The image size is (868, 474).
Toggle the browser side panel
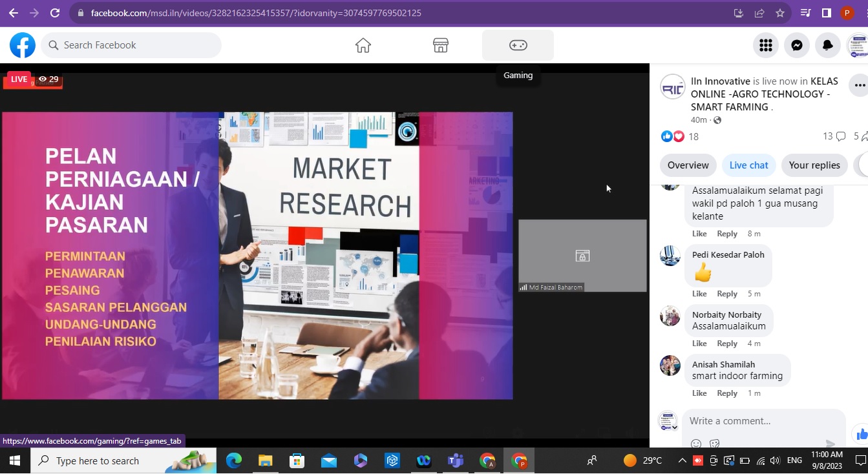coord(826,13)
